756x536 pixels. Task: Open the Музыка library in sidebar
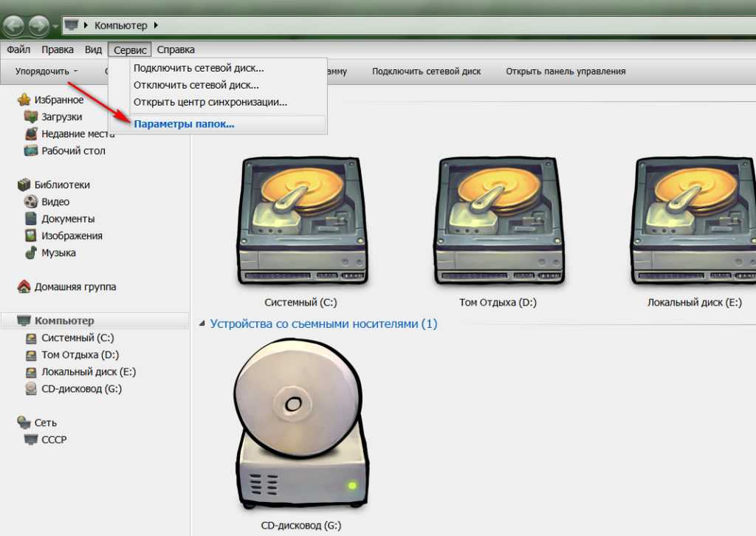(58, 252)
